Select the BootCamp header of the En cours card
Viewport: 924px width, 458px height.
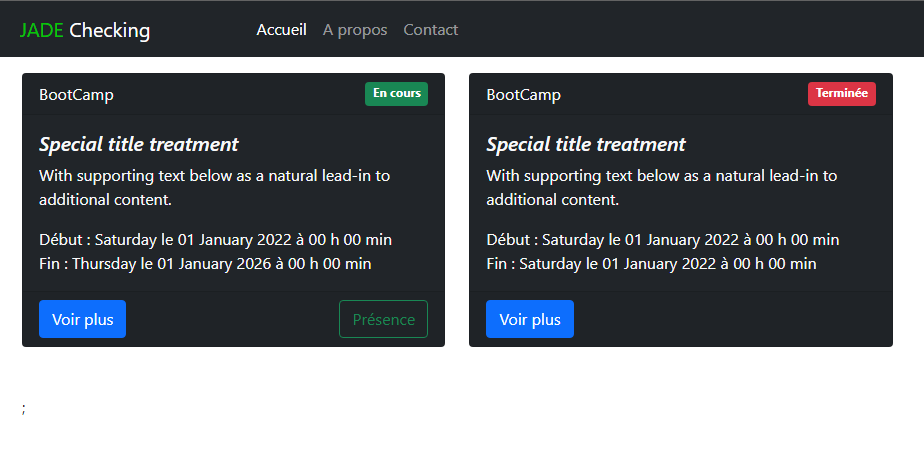(x=76, y=95)
